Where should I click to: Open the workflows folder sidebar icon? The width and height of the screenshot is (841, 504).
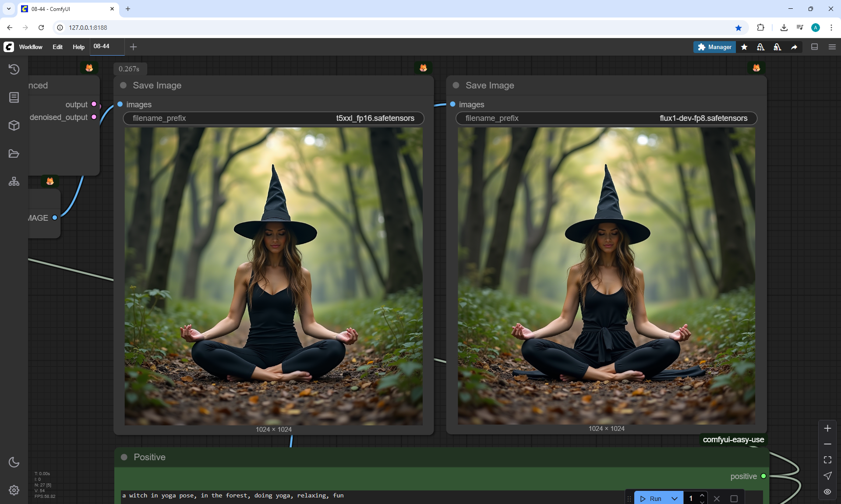pyautogui.click(x=14, y=154)
